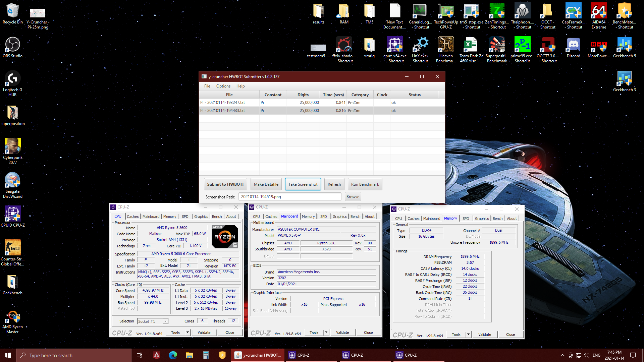
Task: Open AIDA64 Extreme desktop icon
Action: (599, 16)
